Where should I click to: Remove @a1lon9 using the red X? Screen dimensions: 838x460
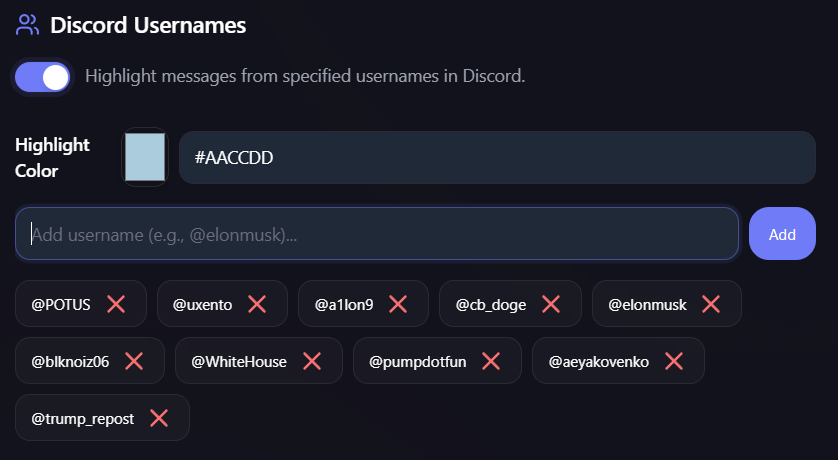tap(398, 304)
